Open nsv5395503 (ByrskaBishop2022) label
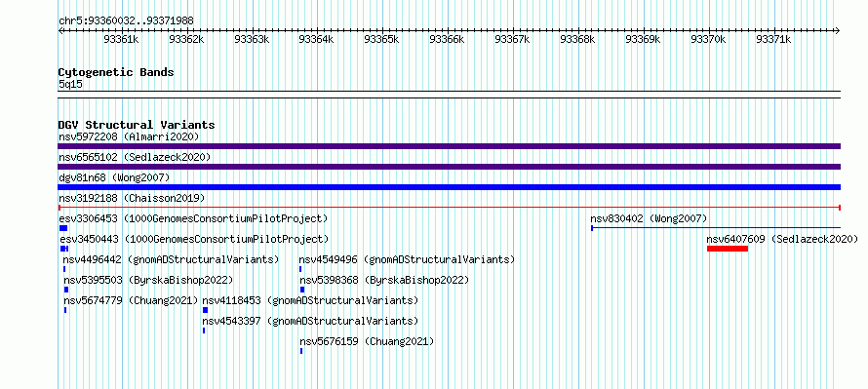Screen dimensions: 868x389 [x=148, y=280]
